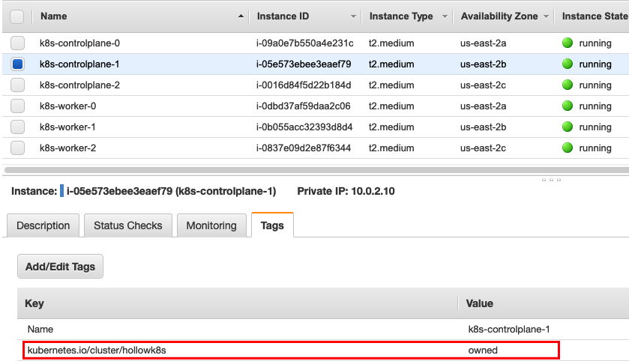Click the panel resize grip dots
629x364 pixels.
pos(550,181)
